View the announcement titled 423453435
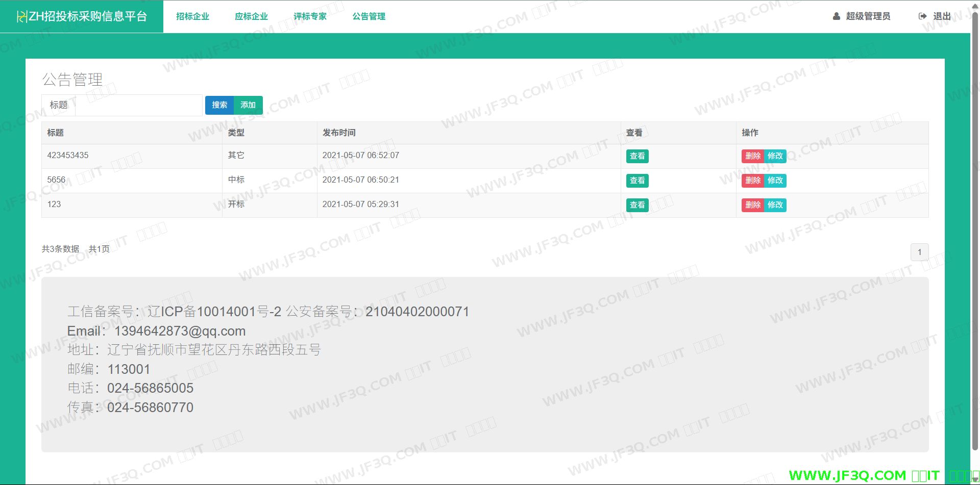980x485 pixels. click(637, 156)
